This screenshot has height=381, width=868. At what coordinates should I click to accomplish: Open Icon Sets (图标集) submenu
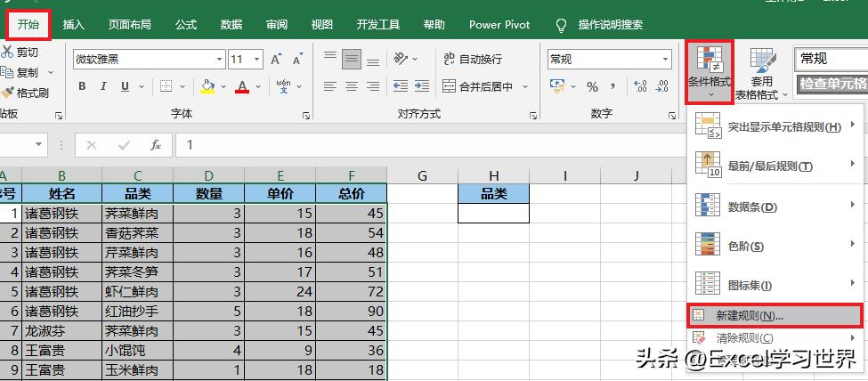pyautogui.click(x=775, y=285)
